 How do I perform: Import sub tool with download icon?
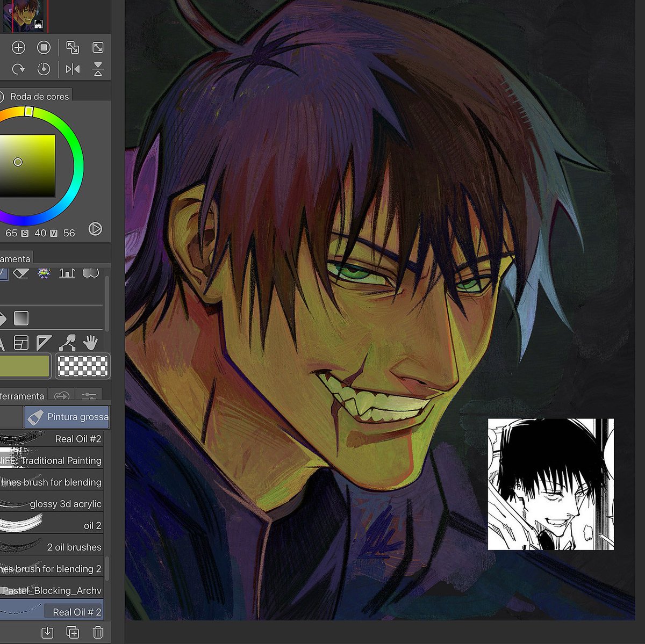[x=47, y=632]
